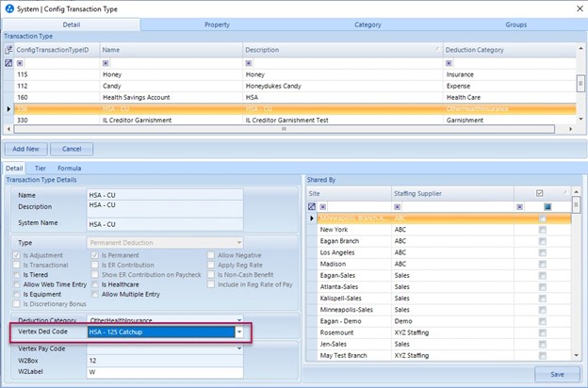588x388 pixels.
Task: Check the Eagan Branch site checkbox
Action: (x=542, y=241)
